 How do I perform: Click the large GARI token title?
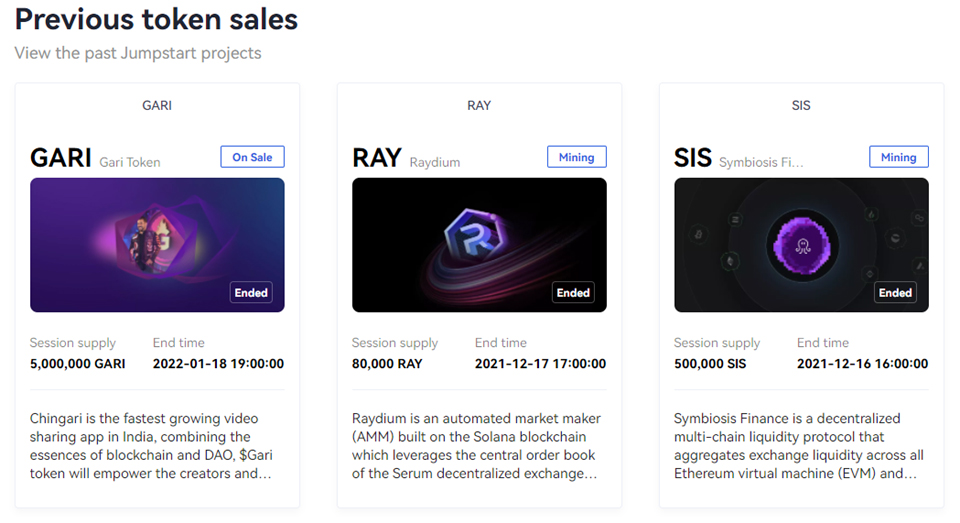pyautogui.click(x=61, y=157)
